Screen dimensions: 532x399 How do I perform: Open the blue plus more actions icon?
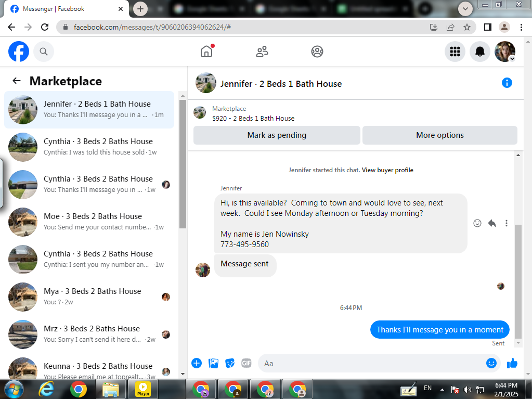click(x=197, y=364)
